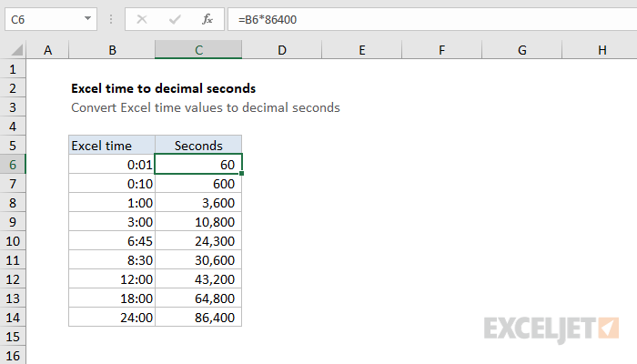Image resolution: width=637 pixels, height=364 pixels.
Task: Select row 2 header
Action: click(x=13, y=88)
